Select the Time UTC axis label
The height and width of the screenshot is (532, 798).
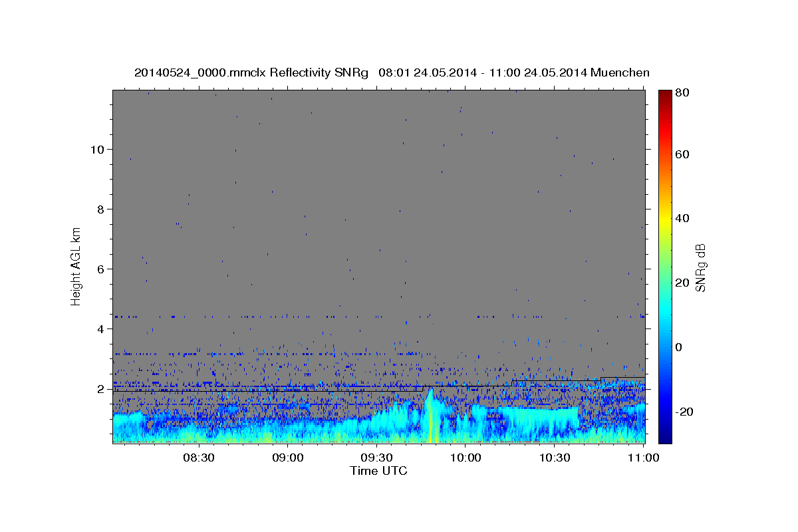[x=378, y=471]
